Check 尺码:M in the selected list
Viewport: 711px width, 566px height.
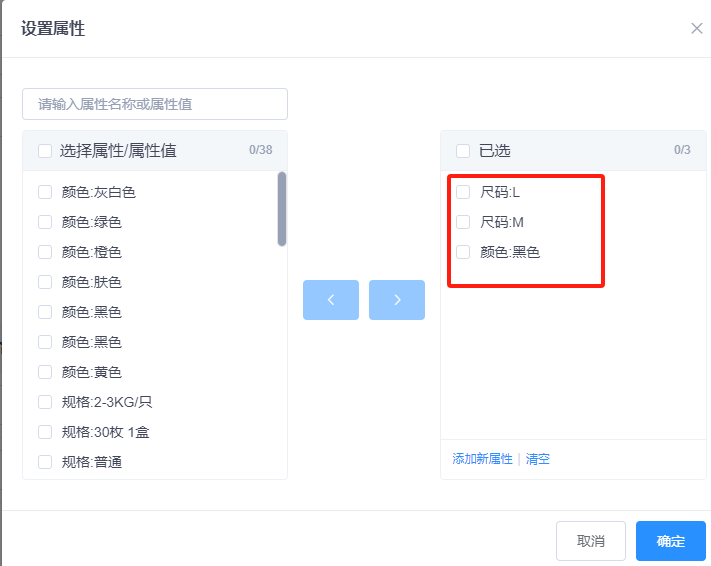tap(463, 222)
